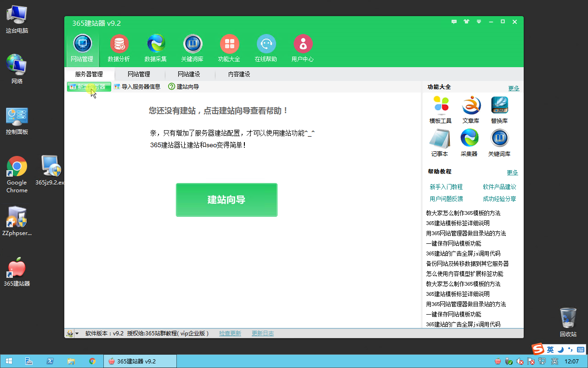The height and width of the screenshot is (368, 588).
Task: Open Chrome from the taskbar
Action: 92,361
